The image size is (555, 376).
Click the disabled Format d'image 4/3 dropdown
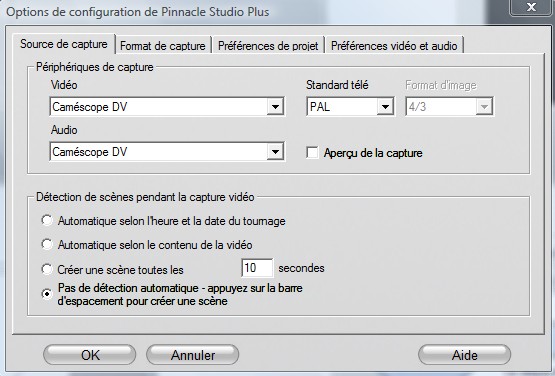450,106
